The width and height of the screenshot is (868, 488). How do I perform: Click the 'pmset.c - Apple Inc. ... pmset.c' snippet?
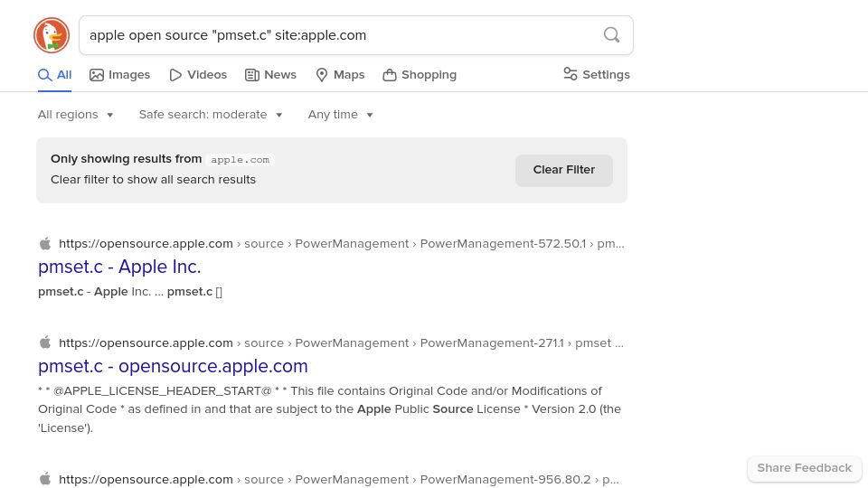[130, 292]
